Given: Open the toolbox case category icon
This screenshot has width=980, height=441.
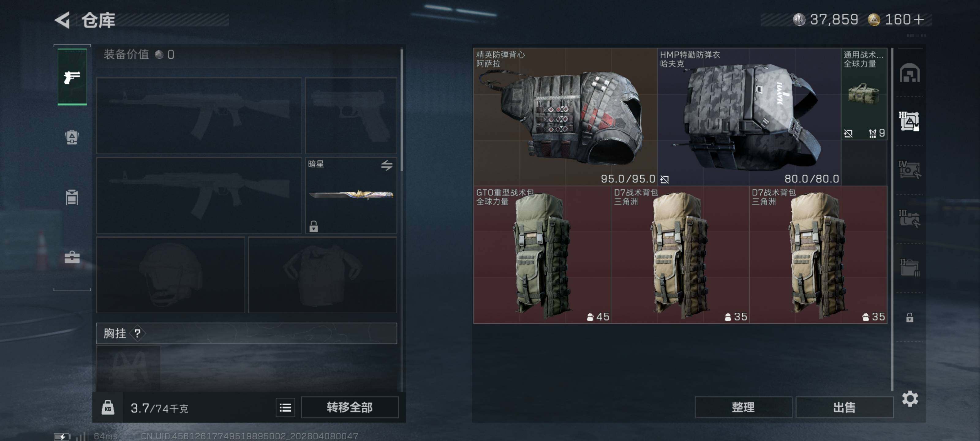Looking at the screenshot, I should click(x=72, y=257).
